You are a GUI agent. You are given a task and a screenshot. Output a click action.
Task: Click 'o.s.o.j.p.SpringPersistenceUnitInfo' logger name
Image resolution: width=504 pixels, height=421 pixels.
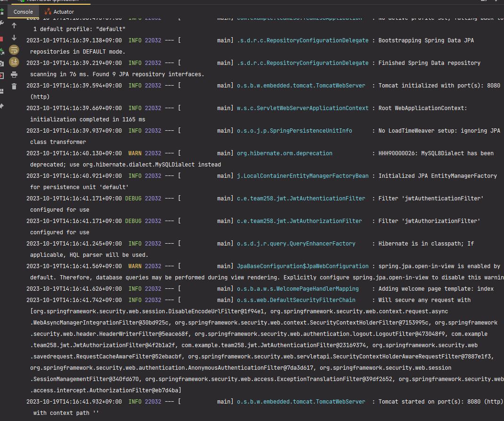tap(294, 131)
